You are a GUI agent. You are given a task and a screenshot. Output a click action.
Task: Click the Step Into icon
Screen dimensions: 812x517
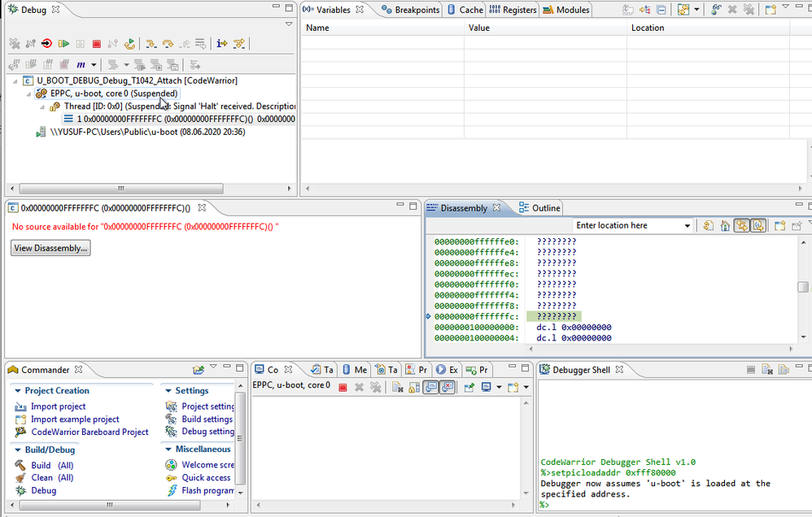[x=151, y=44]
